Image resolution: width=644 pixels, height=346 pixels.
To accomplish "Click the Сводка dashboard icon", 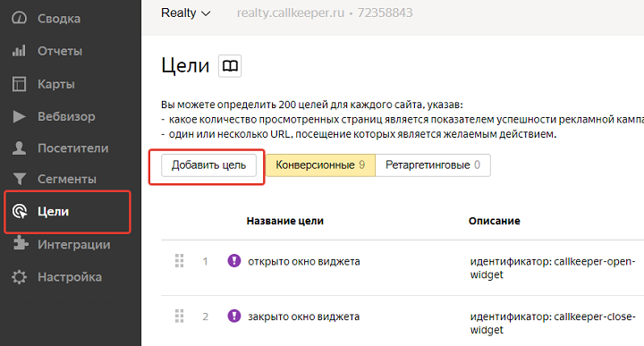I will [19, 18].
